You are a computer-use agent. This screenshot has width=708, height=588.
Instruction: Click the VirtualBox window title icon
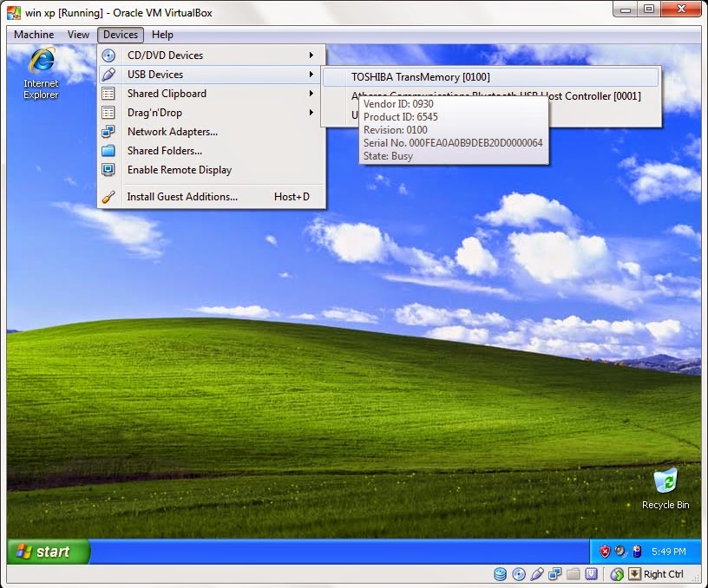14,13
